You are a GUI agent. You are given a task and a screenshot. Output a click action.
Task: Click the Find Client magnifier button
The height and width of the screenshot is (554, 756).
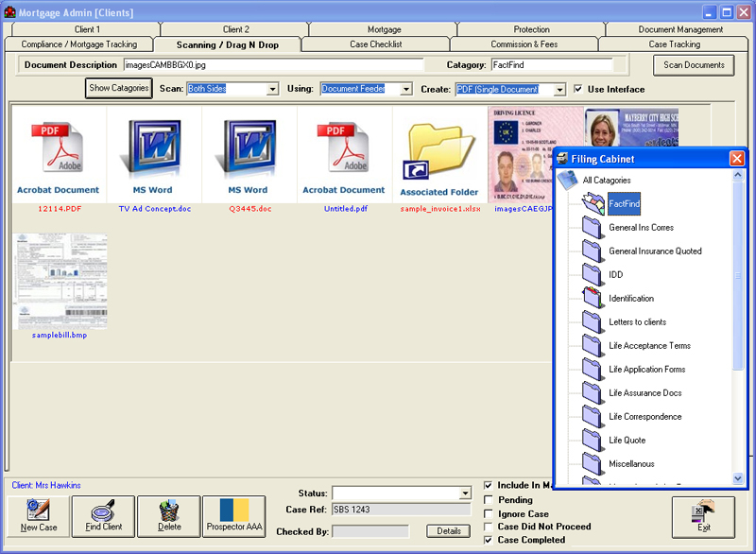coord(103,516)
